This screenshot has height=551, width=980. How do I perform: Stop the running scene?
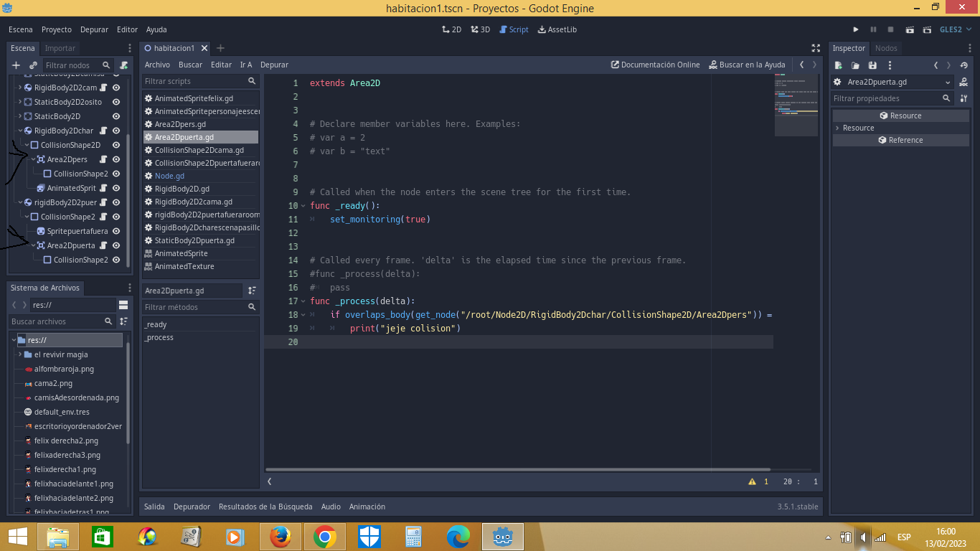890,29
